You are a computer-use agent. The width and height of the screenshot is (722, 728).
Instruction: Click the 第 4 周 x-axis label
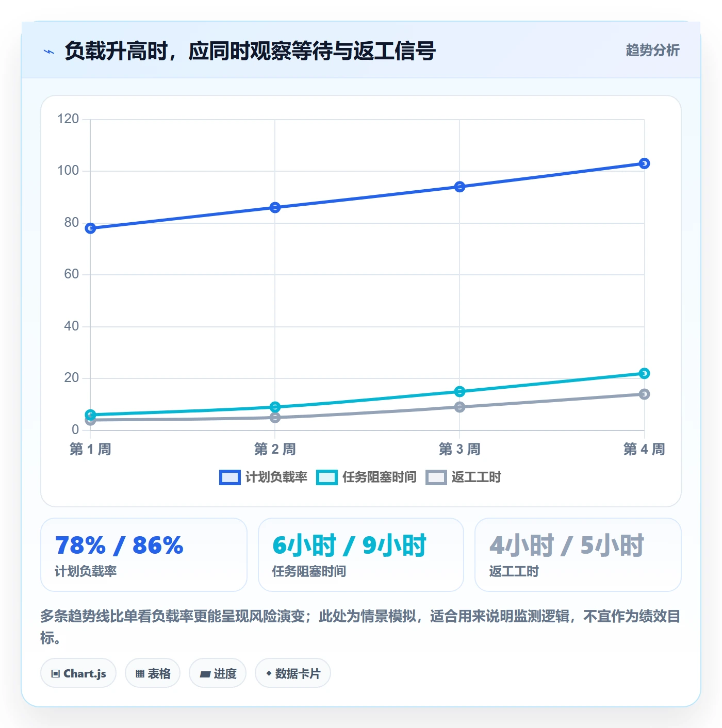click(x=644, y=449)
